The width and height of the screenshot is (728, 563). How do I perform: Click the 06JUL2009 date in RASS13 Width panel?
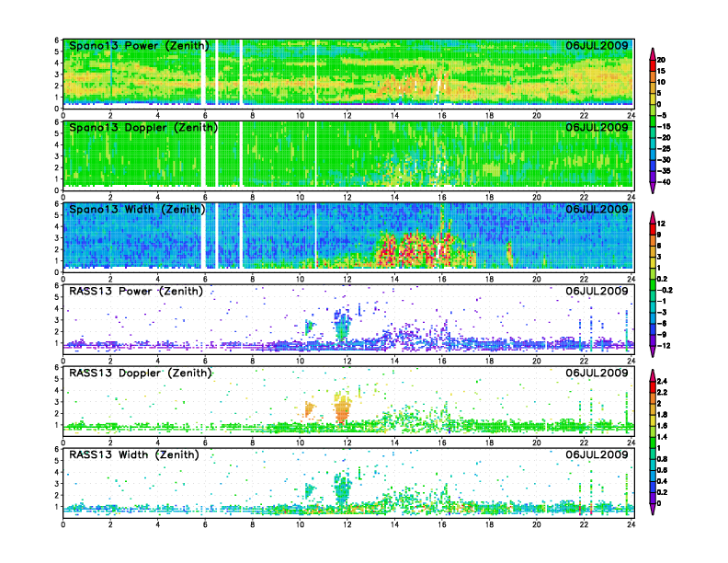click(597, 454)
